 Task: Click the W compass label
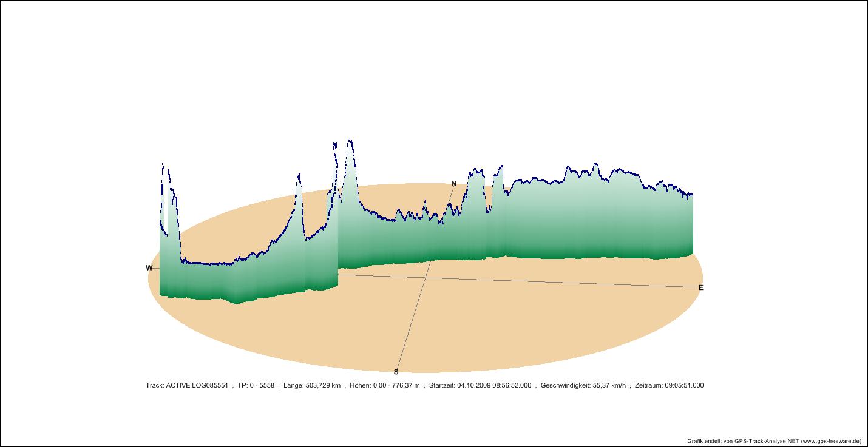coord(149,268)
